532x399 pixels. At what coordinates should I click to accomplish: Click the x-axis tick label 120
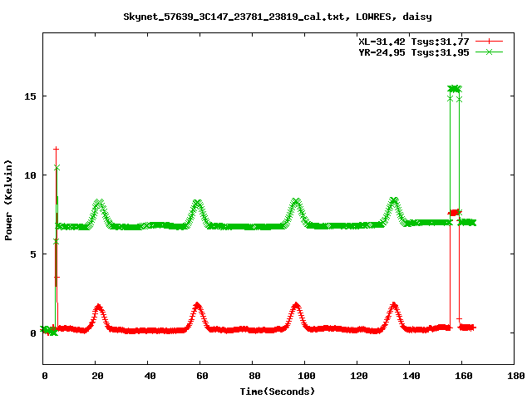pos(359,376)
